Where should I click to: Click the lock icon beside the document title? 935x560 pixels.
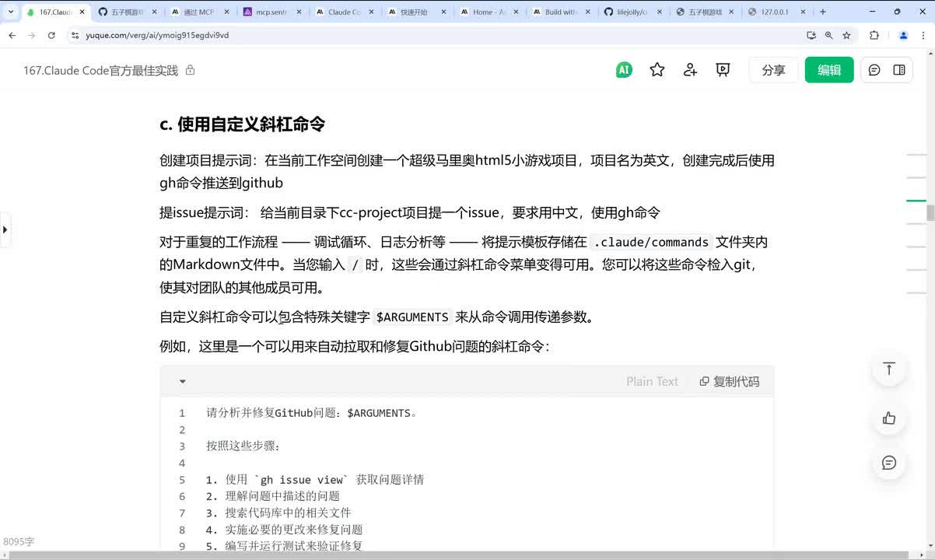(x=191, y=70)
